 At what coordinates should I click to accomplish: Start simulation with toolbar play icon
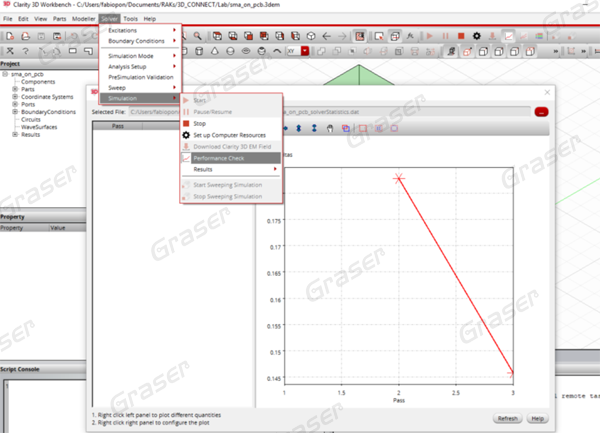tap(429, 36)
